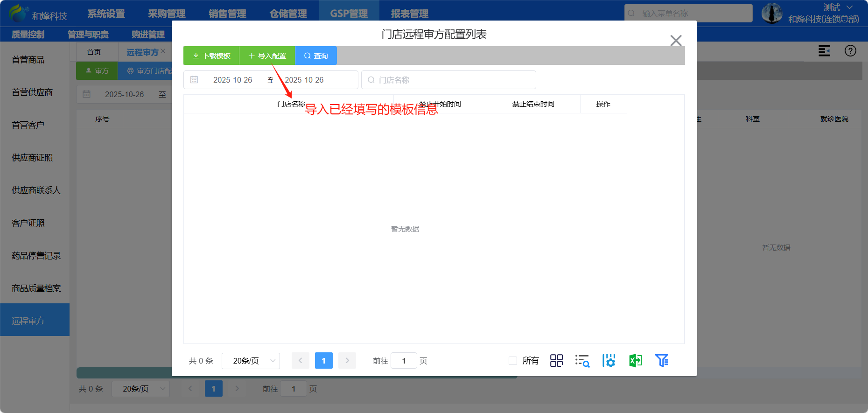Expand the 20条/页 page size dropdown in dialog

tap(251, 361)
